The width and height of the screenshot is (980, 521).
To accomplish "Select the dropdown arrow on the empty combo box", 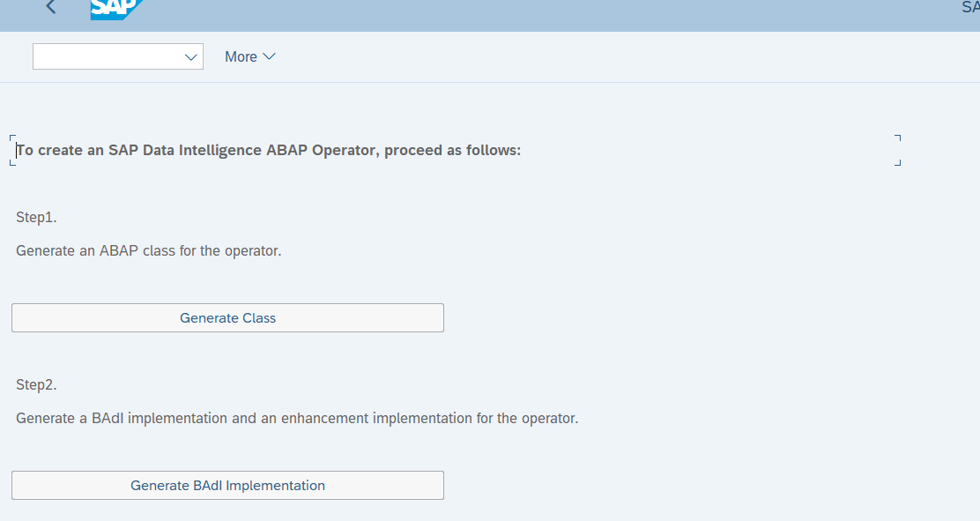I will coord(190,56).
